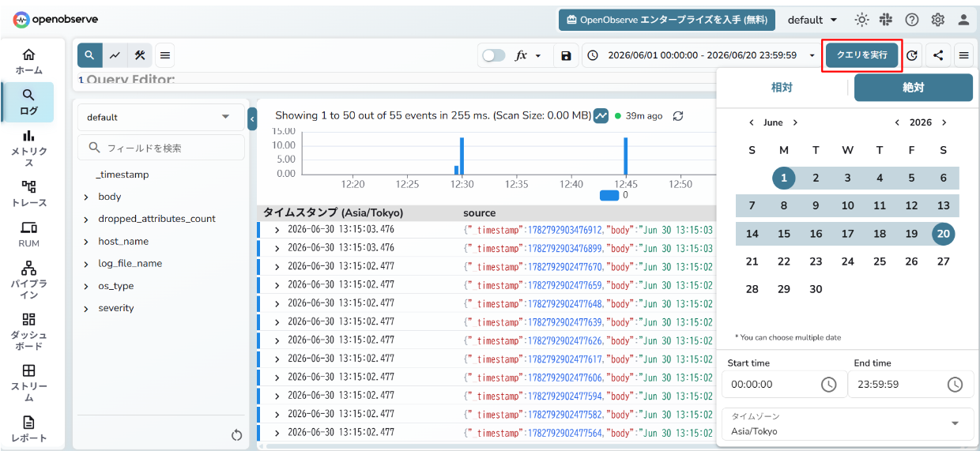Screen dimensions: 980x451
Task: Click the histogram refresh icon next to 39m ago
Action: 677,115
